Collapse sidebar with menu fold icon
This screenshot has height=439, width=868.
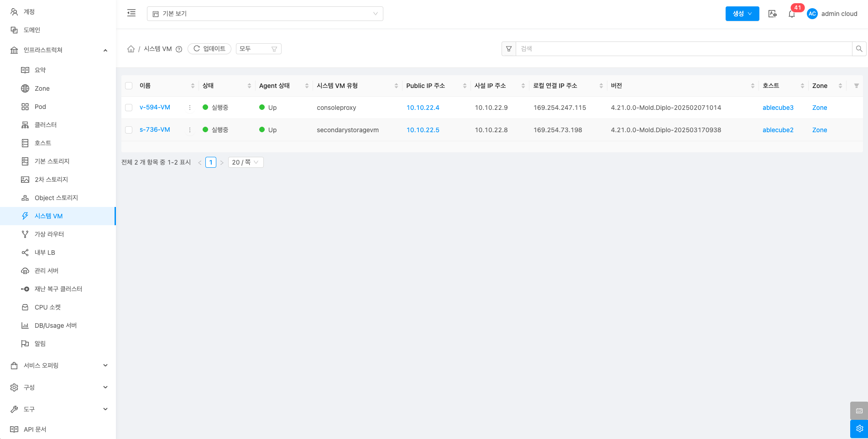click(x=131, y=13)
